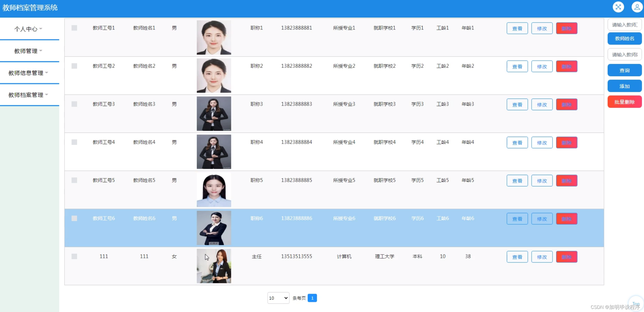Click 修改 button for teacher 111
Viewport: 644px width, 312px height.
[542, 257]
